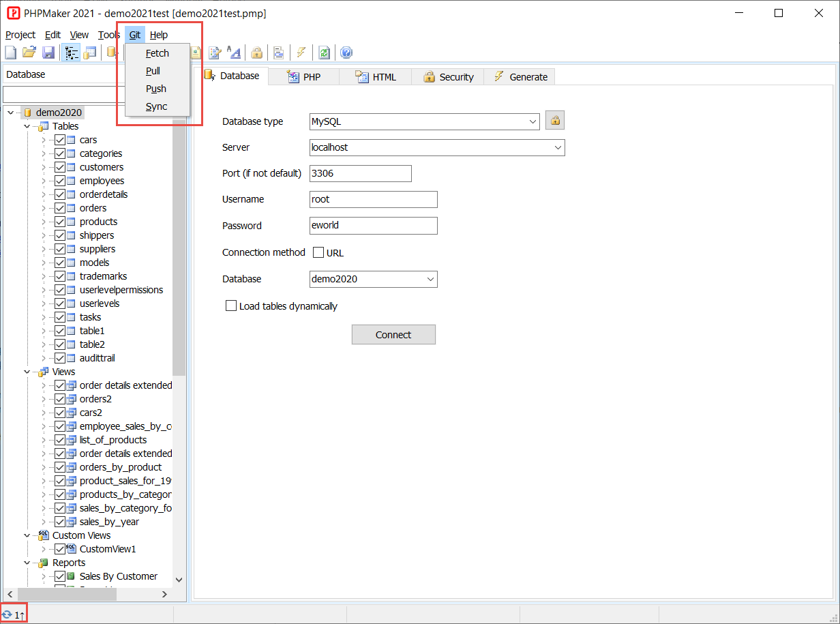Click the lightning bolt generate toolbar icon
The height and width of the screenshot is (624, 840).
(301, 53)
